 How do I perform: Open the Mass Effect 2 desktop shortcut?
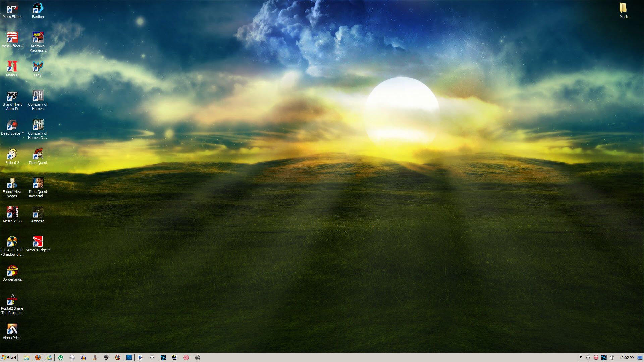[12, 38]
